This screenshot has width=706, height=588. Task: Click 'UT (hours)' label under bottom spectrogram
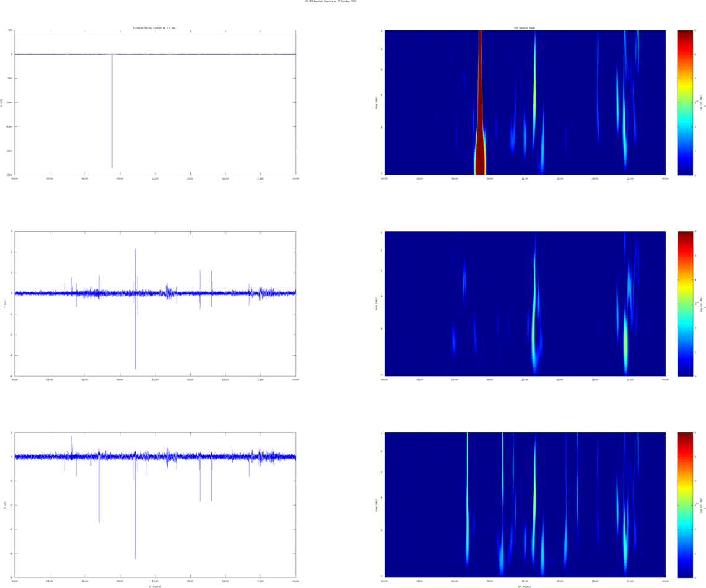[525, 587]
